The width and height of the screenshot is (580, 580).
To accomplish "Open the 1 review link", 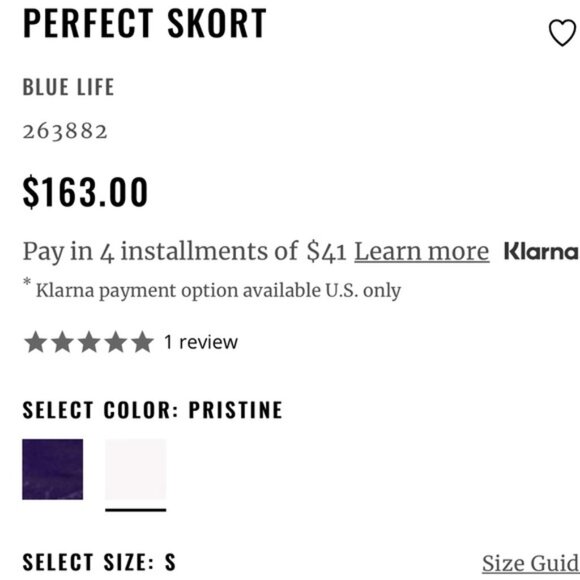I will 201,342.
